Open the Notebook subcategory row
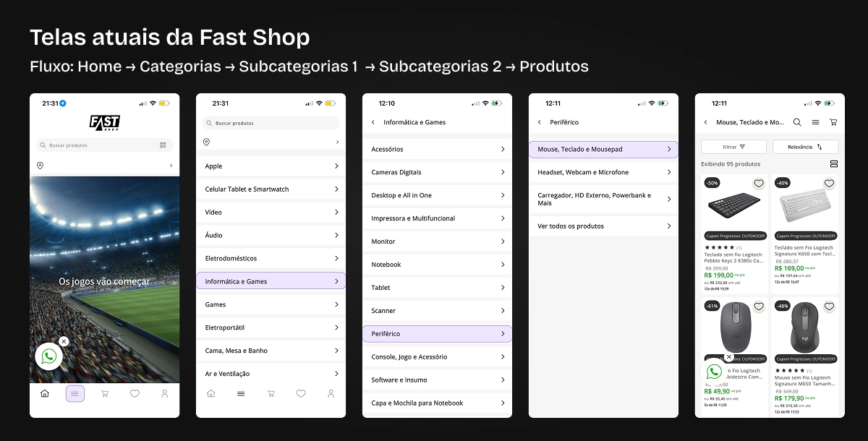The image size is (868, 441). coord(437,265)
